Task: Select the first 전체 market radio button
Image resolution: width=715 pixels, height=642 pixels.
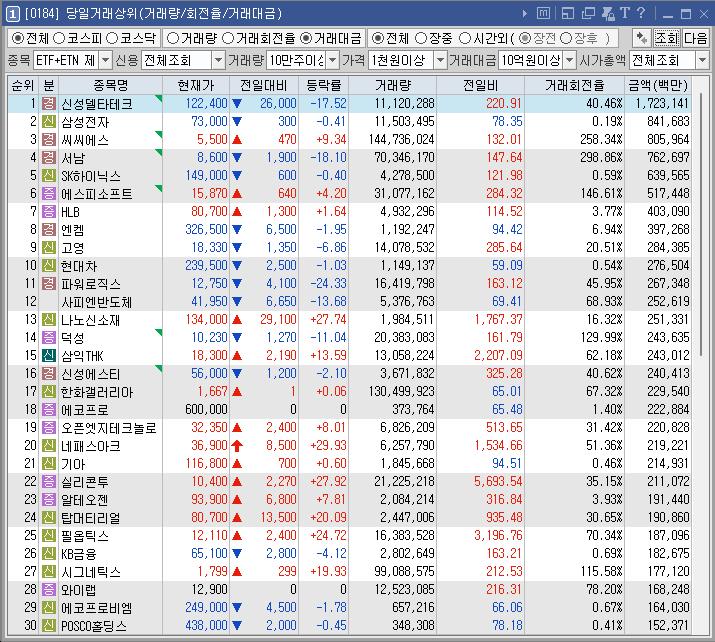Action: (18, 38)
